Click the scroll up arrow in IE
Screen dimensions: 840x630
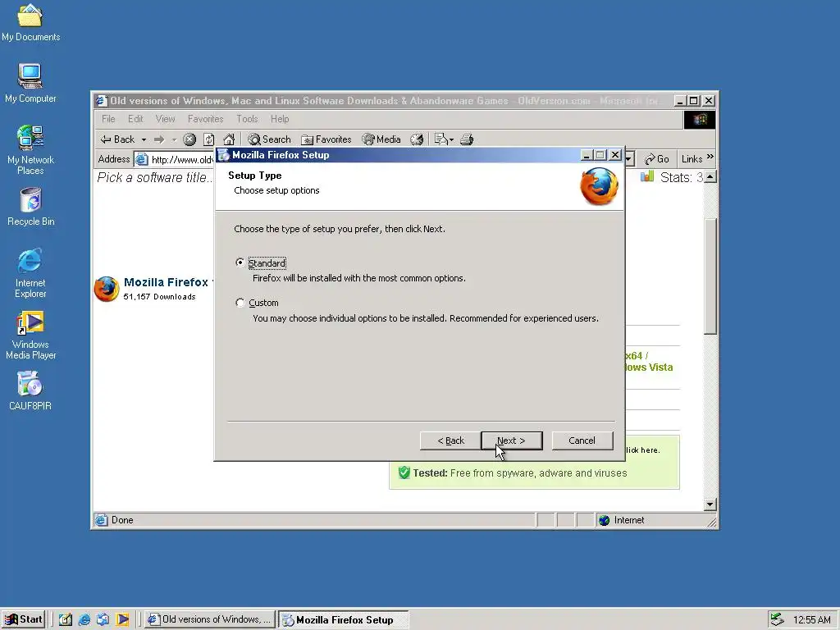click(710, 177)
